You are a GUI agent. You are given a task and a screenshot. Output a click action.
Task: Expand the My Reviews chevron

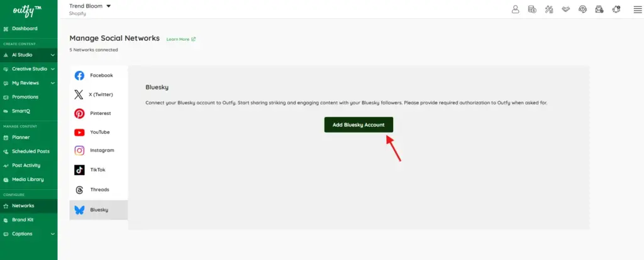click(53, 83)
